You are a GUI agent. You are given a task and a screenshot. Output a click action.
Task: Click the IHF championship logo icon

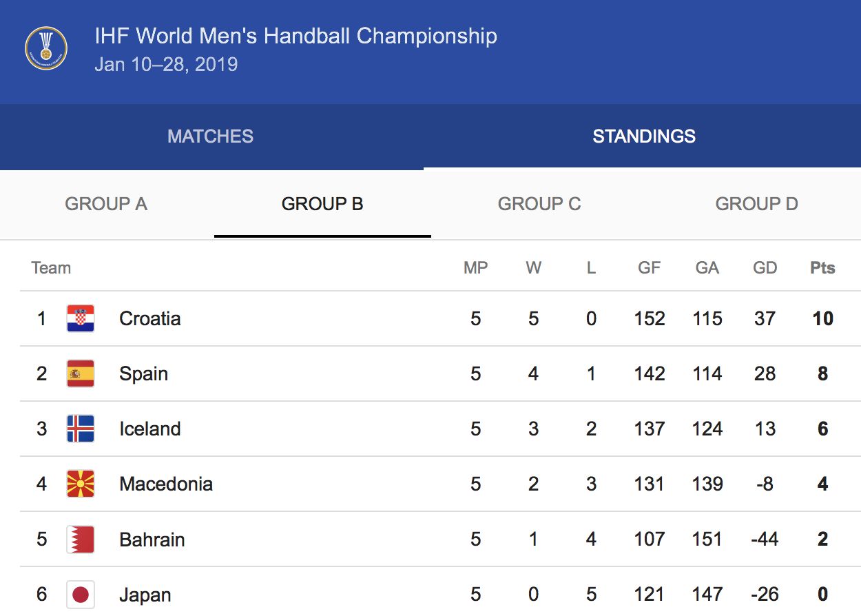(46, 49)
